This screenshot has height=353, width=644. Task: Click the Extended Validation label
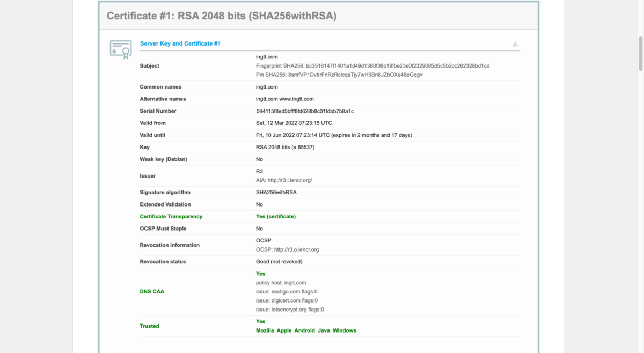point(165,204)
